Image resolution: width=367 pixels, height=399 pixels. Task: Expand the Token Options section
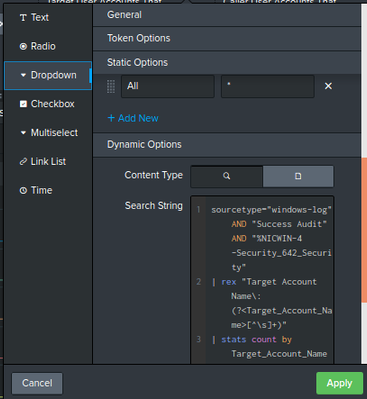pos(227,38)
